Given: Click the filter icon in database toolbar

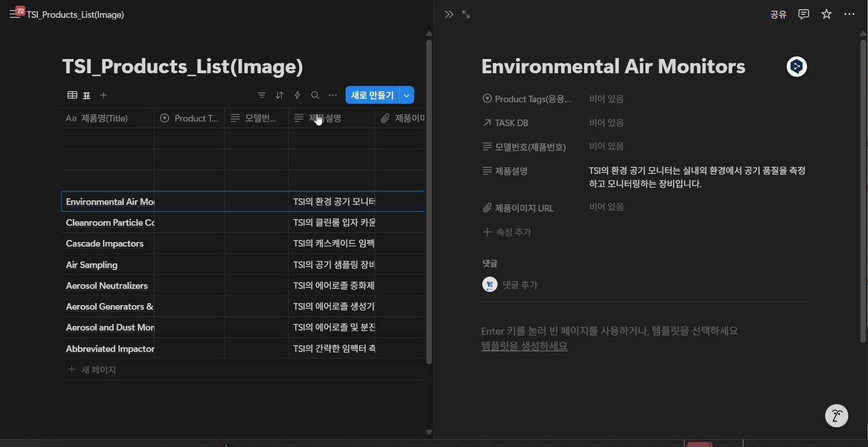Looking at the screenshot, I should click(x=261, y=95).
